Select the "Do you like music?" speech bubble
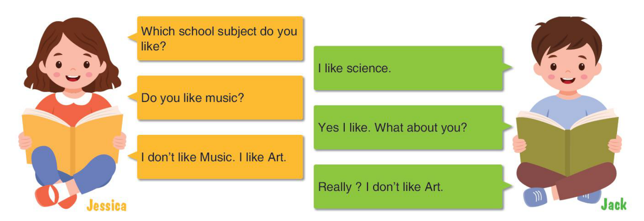This screenshot has width=644, height=221. (x=220, y=98)
